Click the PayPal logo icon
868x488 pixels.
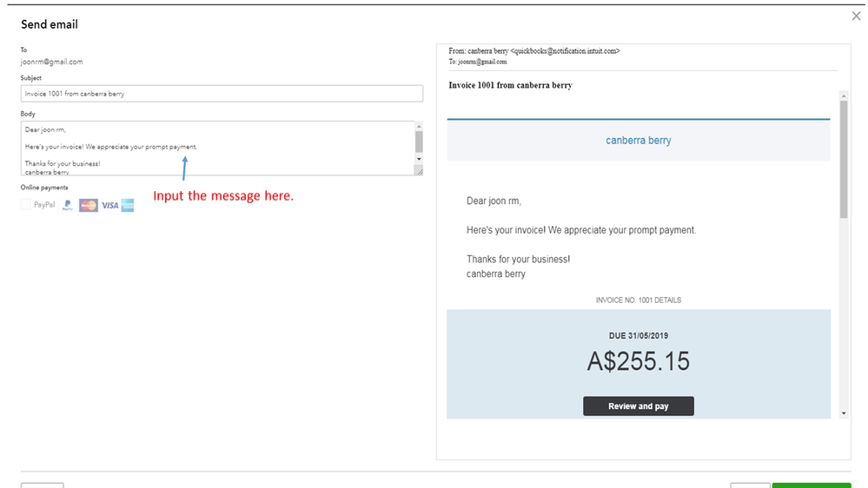pos(68,206)
